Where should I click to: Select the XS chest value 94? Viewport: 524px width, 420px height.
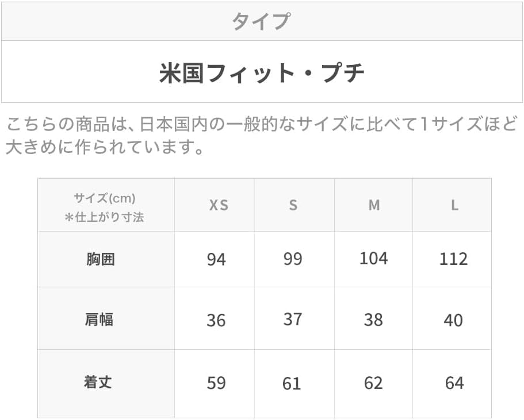click(216, 260)
